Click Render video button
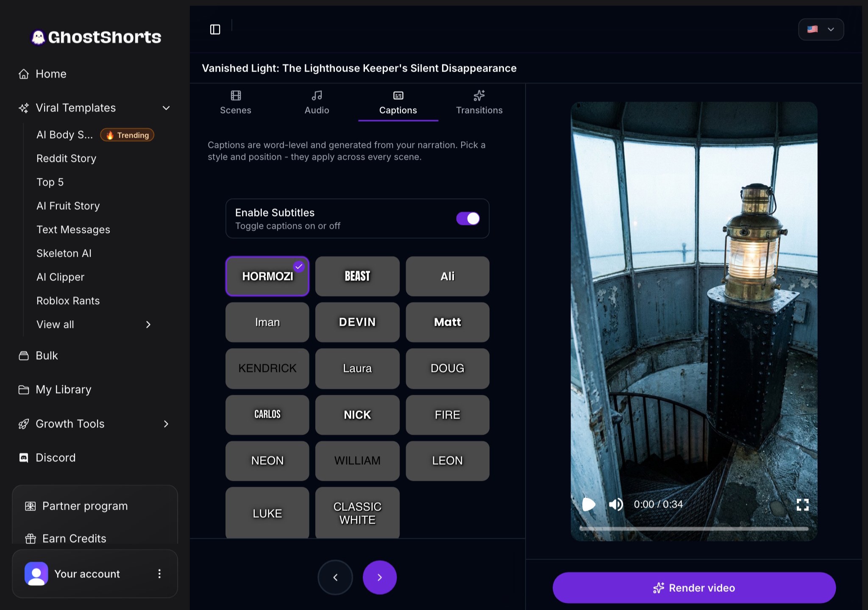Screen dimensions: 868x610 (x=694, y=588)
